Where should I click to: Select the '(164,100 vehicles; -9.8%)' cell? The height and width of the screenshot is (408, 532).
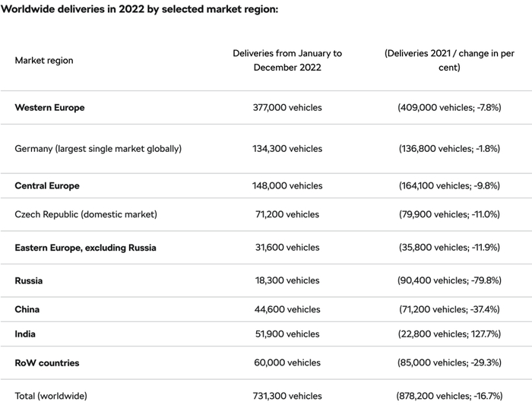[449, 186]
